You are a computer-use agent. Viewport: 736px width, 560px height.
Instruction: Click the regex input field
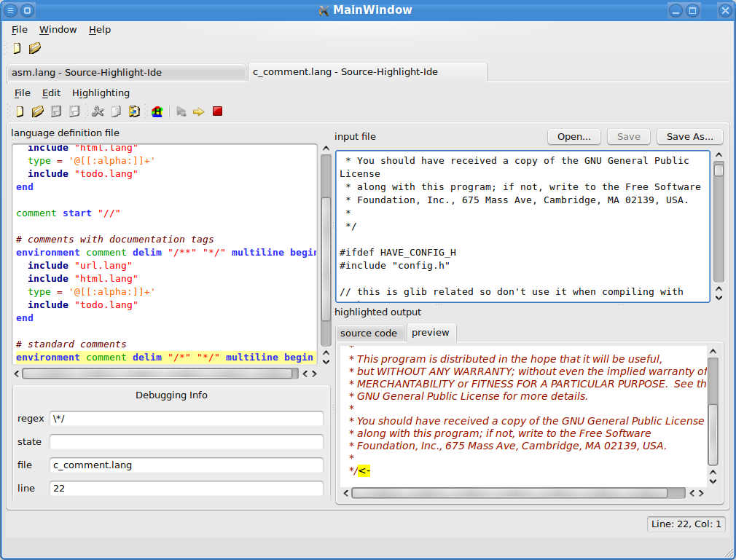tap(186, 418)
